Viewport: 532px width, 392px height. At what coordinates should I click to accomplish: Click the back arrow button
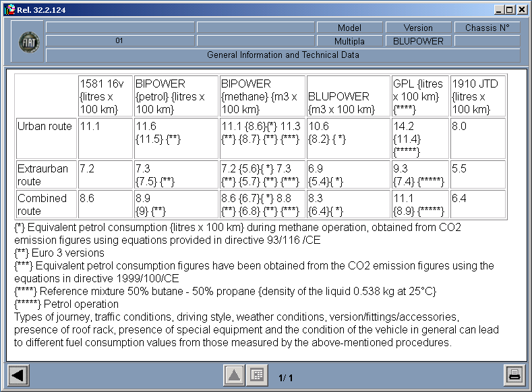[18, 375]
